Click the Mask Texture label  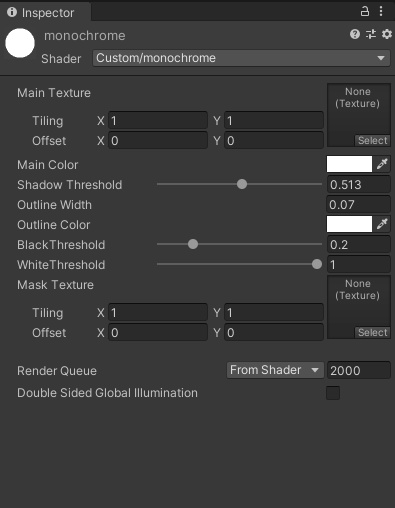point(55,285)
